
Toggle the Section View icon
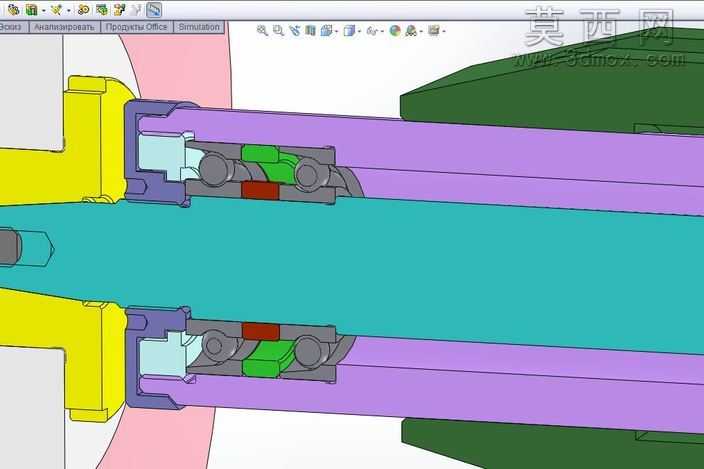coord(310,31)
